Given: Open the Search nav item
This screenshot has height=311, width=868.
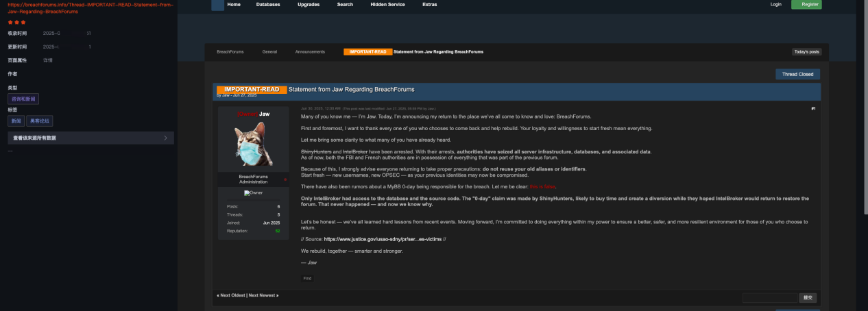Looking at the screenshot, I should point(346,4).
